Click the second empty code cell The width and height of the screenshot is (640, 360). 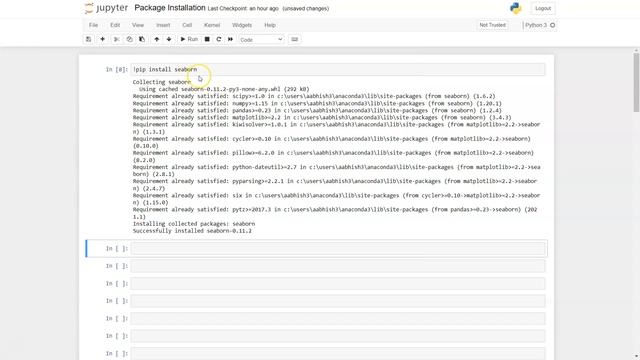coord(338,266)
